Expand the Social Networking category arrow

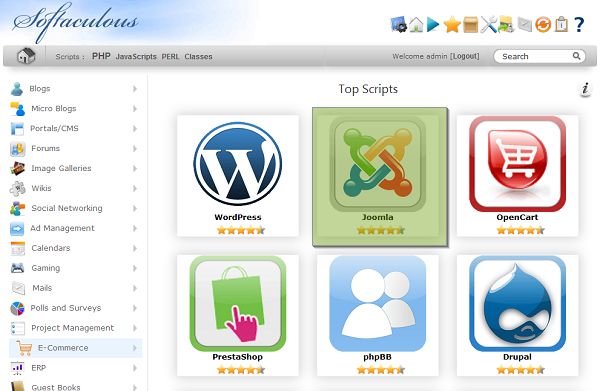135,209
